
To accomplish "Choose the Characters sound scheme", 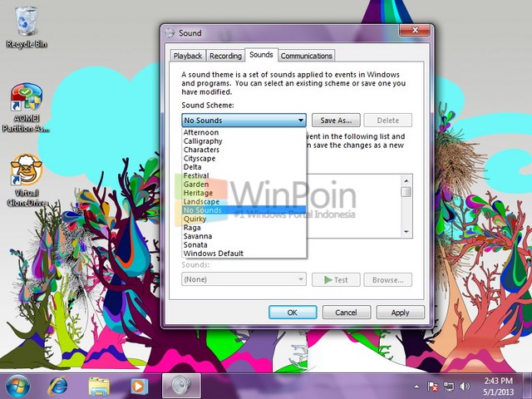I will [244, 150].
